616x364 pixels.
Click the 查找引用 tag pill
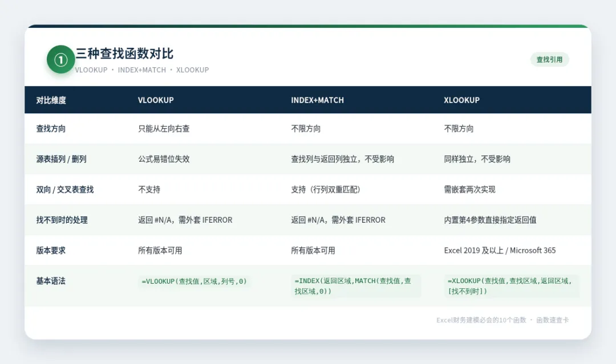pyautogui.click(x=549, y=60)
